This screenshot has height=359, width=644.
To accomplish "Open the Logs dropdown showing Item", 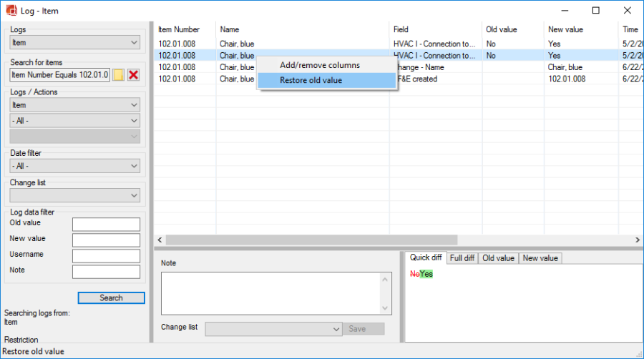I will (x=74, y=43).
